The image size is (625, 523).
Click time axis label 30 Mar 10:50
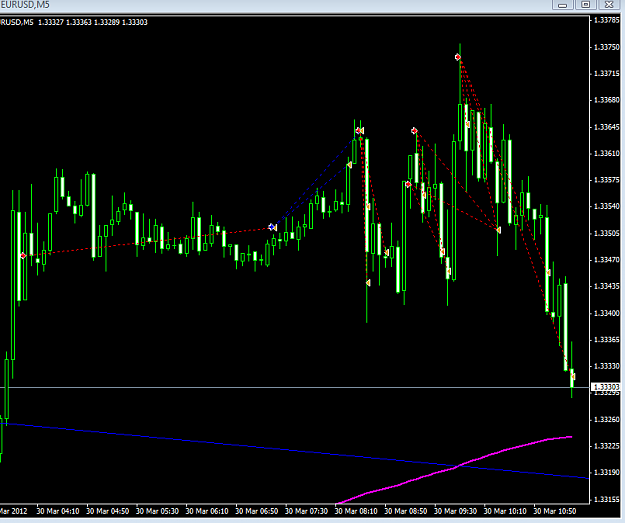[555, 511]
